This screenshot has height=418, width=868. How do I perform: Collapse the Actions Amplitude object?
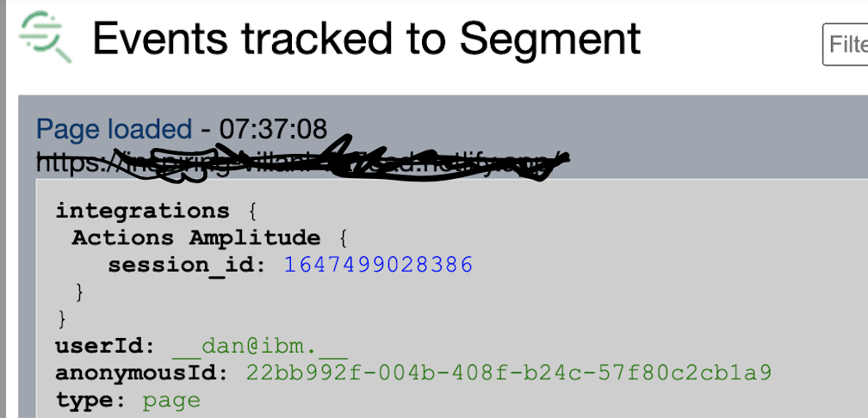point(196,237)
